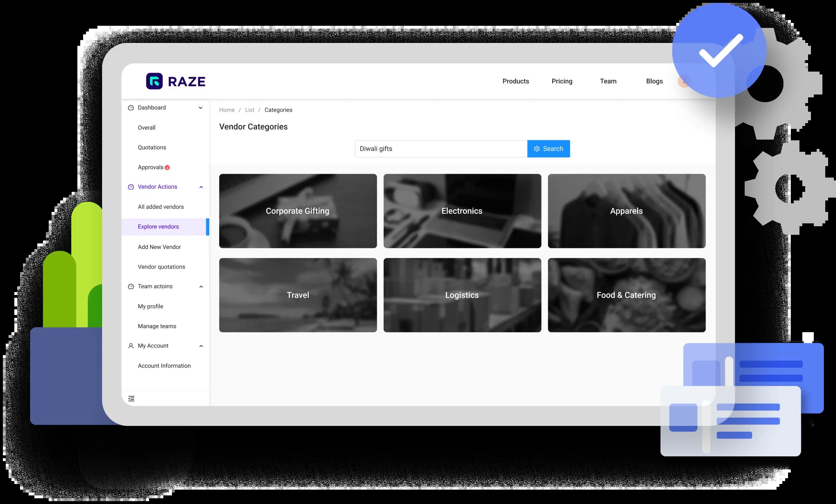Open the Pricing navigation tab
The height and width of the screenshot is (504, 836).
coord(562,81)
